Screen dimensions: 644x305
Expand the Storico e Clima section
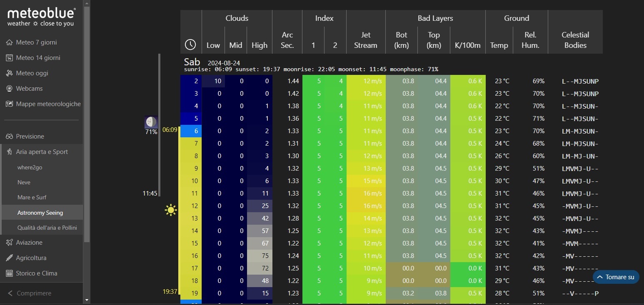click(x=37, y=273)
